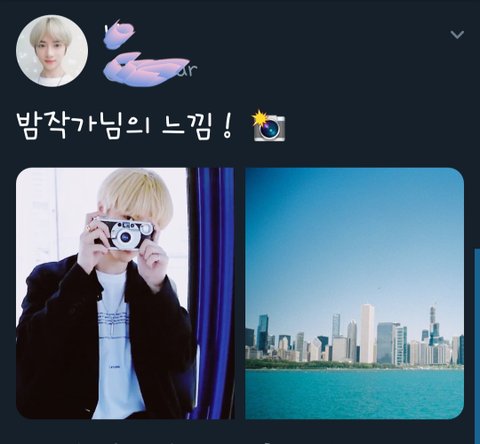The image size is (480, 444).
Task: Open the blond-haired profile avatar
Action: tap(52, 51)
